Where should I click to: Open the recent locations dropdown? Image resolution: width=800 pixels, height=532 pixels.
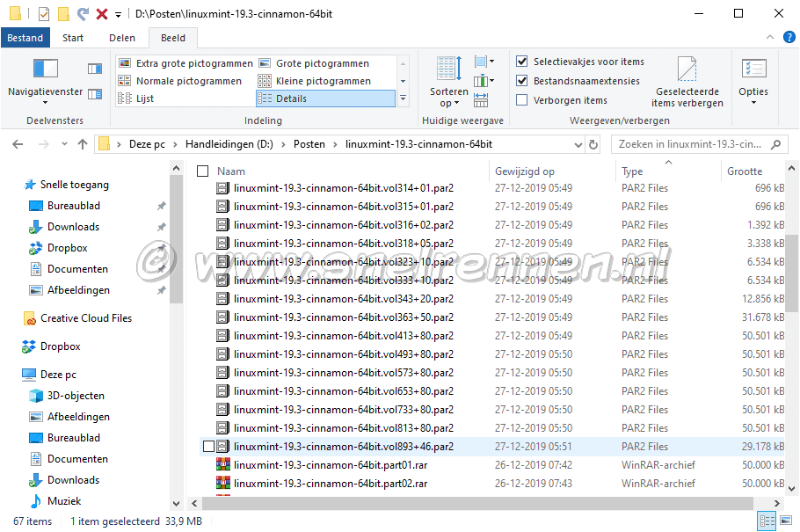coord(64,144)
